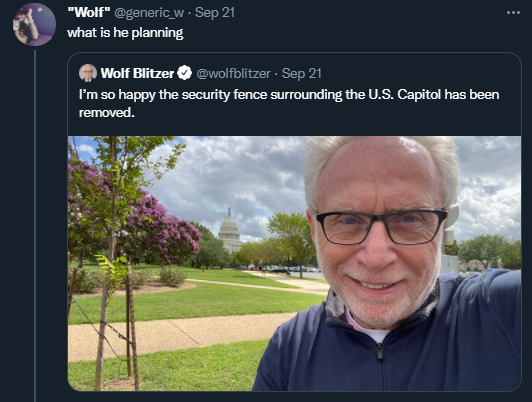532x402 pixels.
Task: Click the jacket zipper pull in photo
Action: 380,352
